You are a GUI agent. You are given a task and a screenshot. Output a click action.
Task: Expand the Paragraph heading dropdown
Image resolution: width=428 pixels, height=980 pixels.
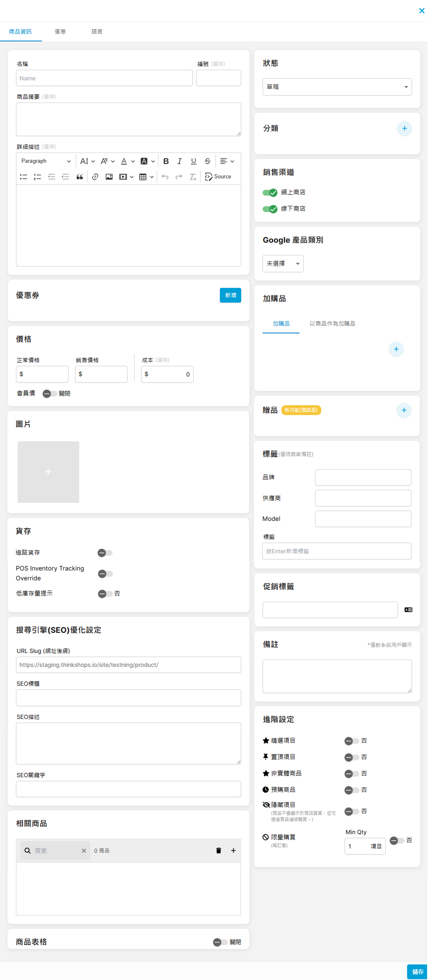pyautogui.click(x=46, y=161)
